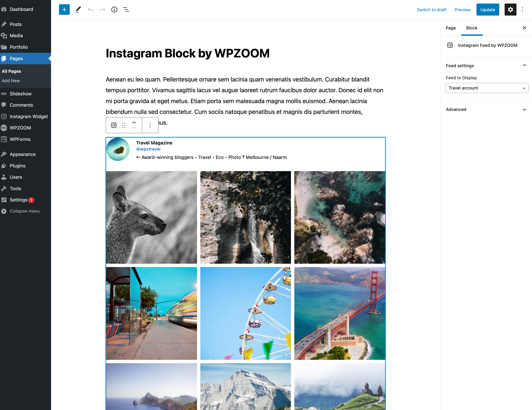The image size is (532, 410).
Task: Click the Settings notification badge
Action: (x=31, y=200)
